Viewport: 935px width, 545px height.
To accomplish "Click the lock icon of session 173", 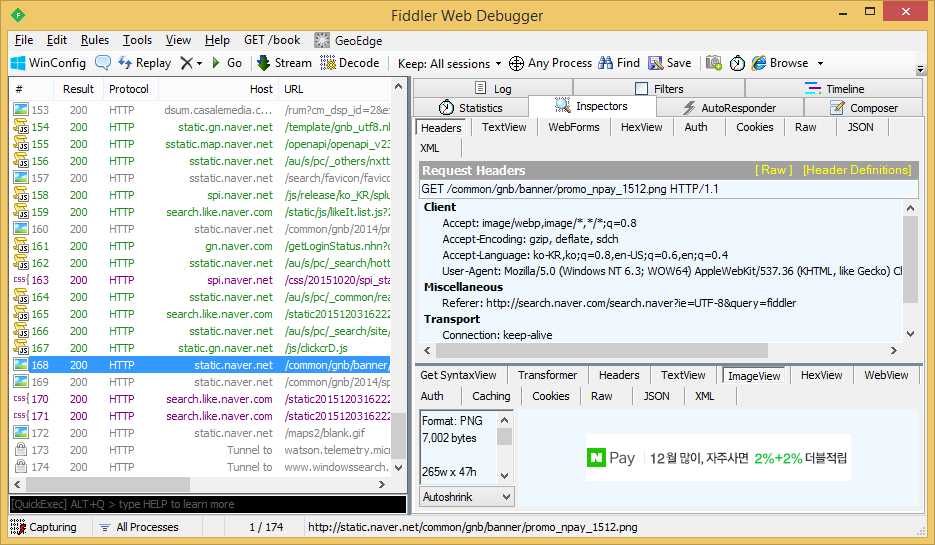I will click(21, 450).
